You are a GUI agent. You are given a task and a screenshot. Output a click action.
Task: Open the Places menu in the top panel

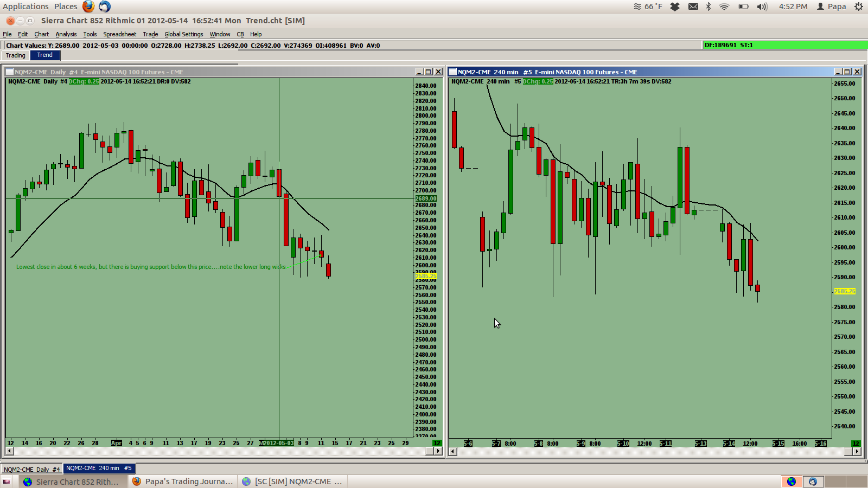point(66,7)
